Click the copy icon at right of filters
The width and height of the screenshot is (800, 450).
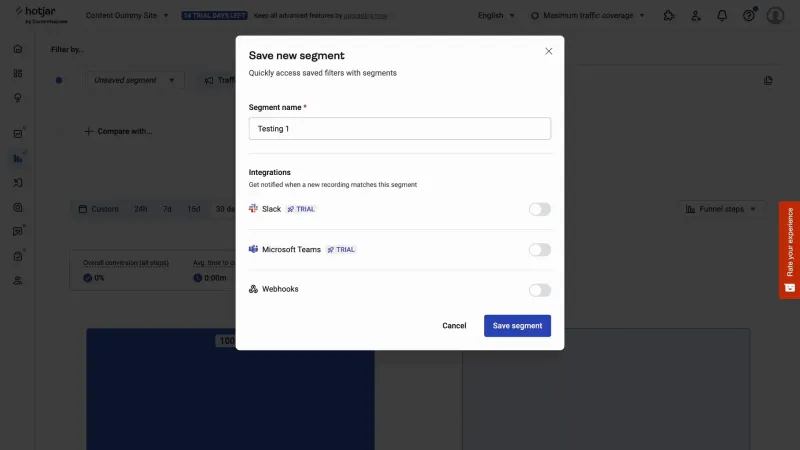[x=768, y=80]
